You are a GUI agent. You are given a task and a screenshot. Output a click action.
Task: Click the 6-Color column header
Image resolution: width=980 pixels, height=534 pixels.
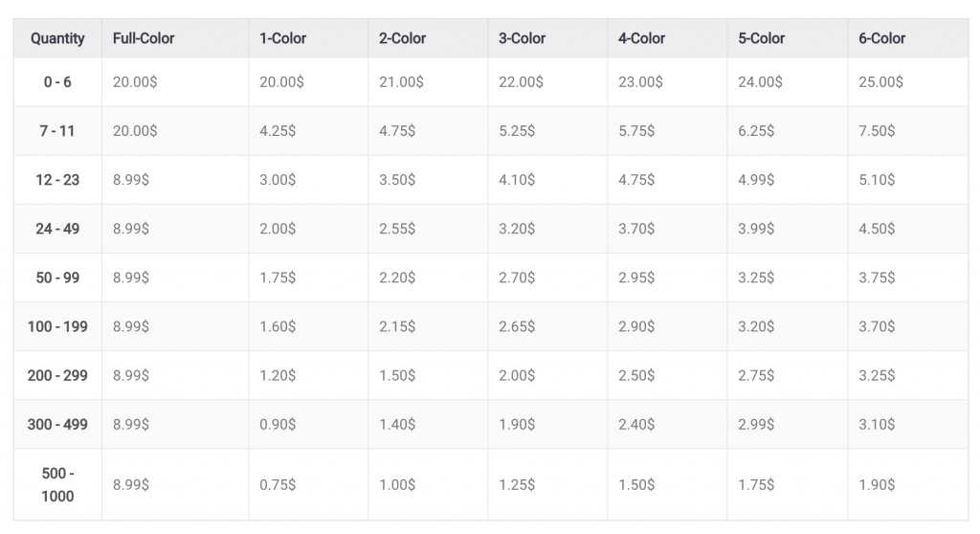tap(881, 38)
